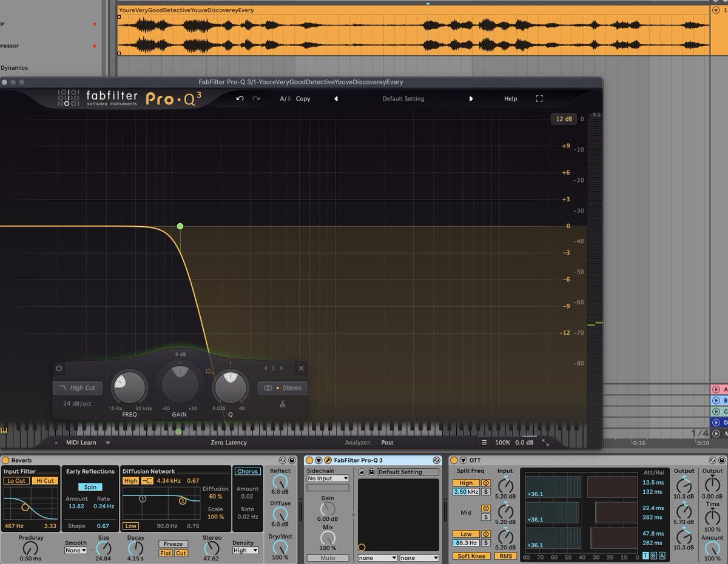Toggle the Cut button in Reverb
The image size is (728, 564).
[x=181, y=553]
